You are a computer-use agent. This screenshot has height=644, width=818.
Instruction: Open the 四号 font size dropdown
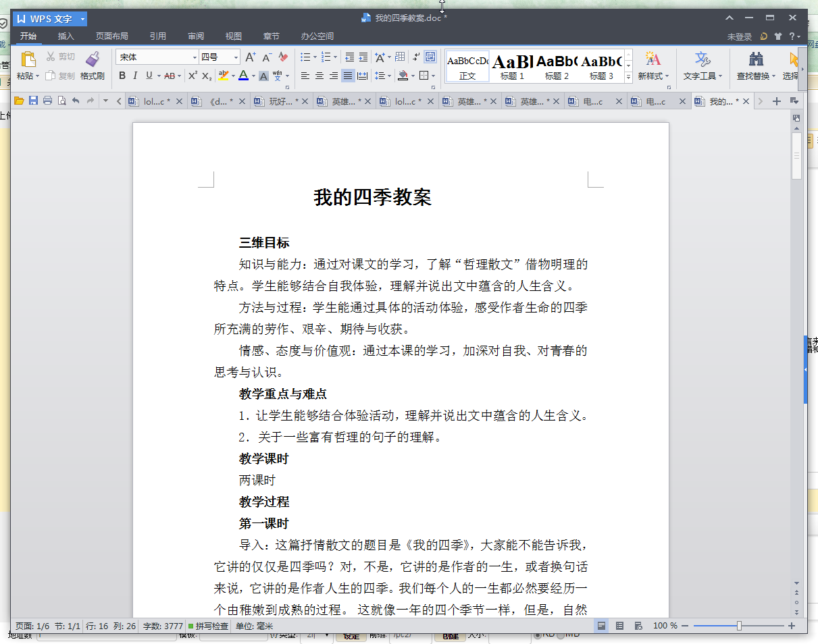pyautogui.click(x=236, y=57)
